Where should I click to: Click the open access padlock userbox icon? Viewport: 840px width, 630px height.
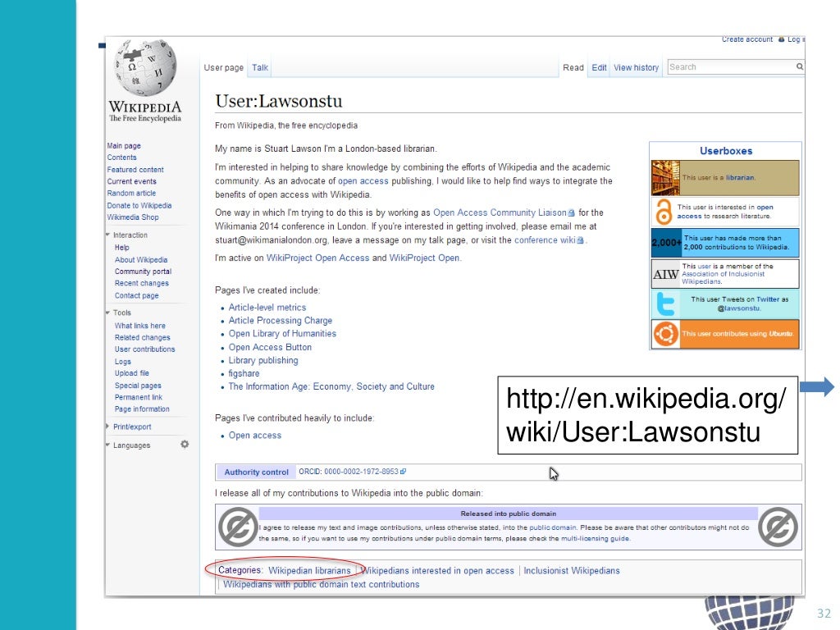tap(664, 212)
